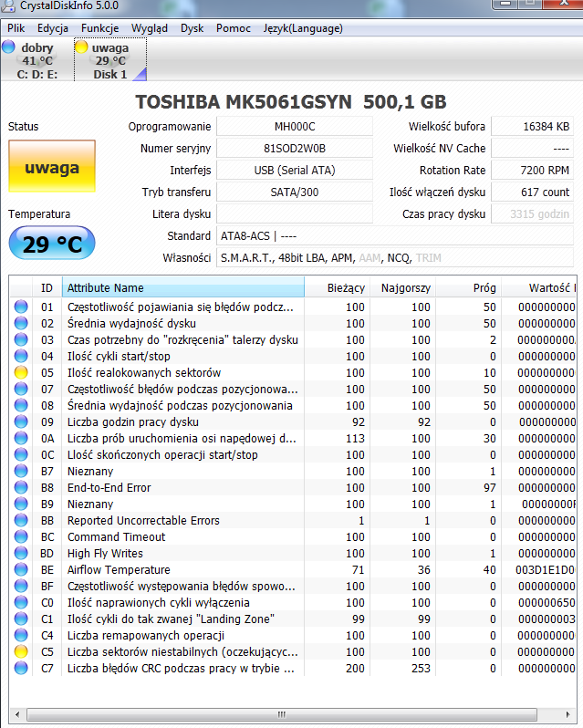
Task: Open the Dysk menu
Action: point(192,28)
